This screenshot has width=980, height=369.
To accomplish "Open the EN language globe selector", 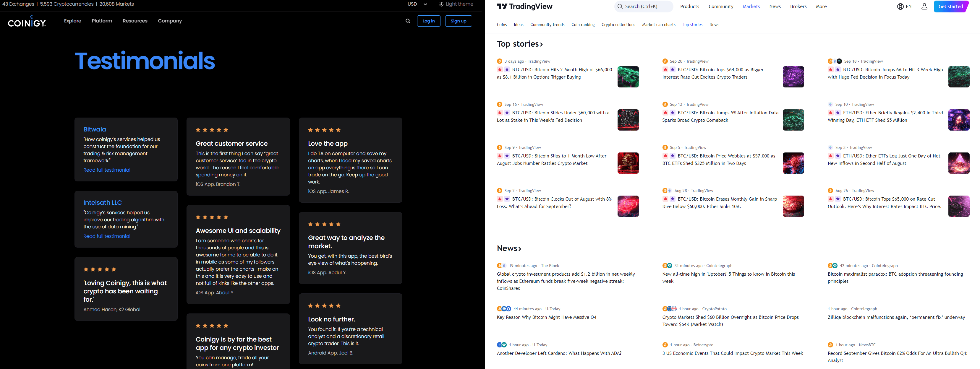I will click(904, 6).
